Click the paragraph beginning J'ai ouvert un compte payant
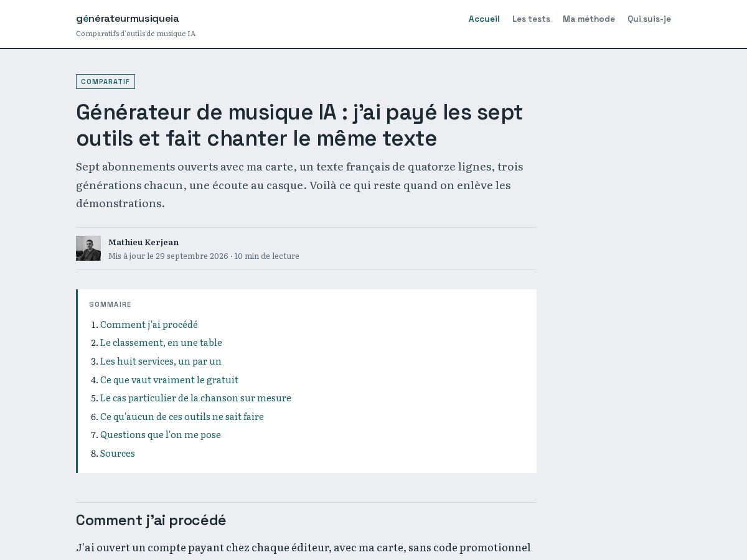747x560 pixels. click(x=304, y=548)
